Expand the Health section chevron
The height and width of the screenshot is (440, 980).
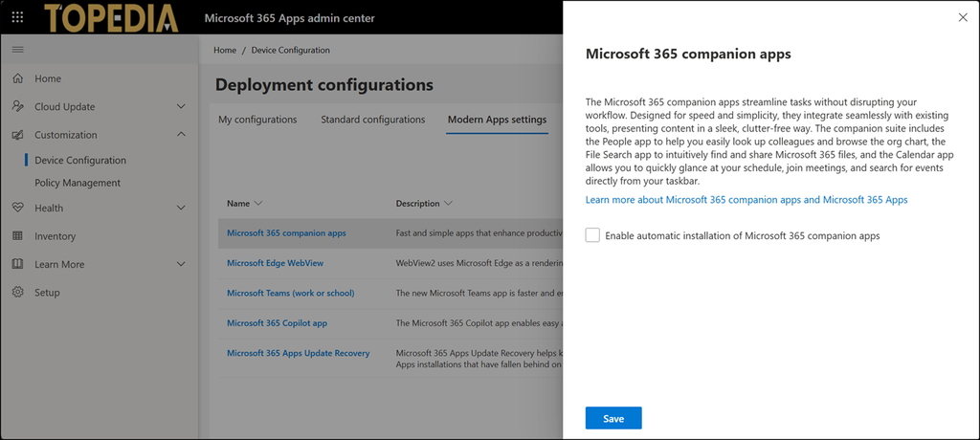[x=181, y=209]
